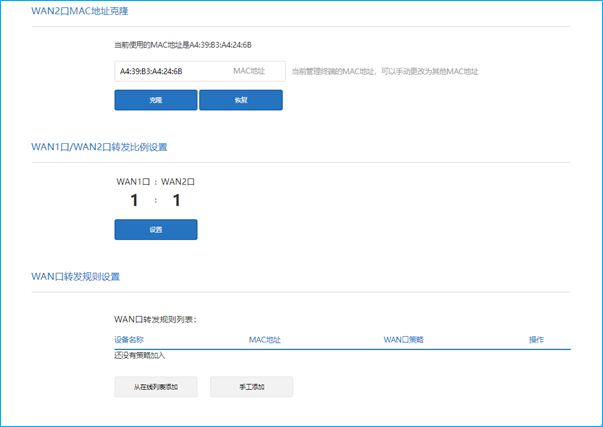The height and width of the screenshot is (427, 603).
Task: Click the WAN2口 ratio value 1
Action: click(x=177, y=200)
